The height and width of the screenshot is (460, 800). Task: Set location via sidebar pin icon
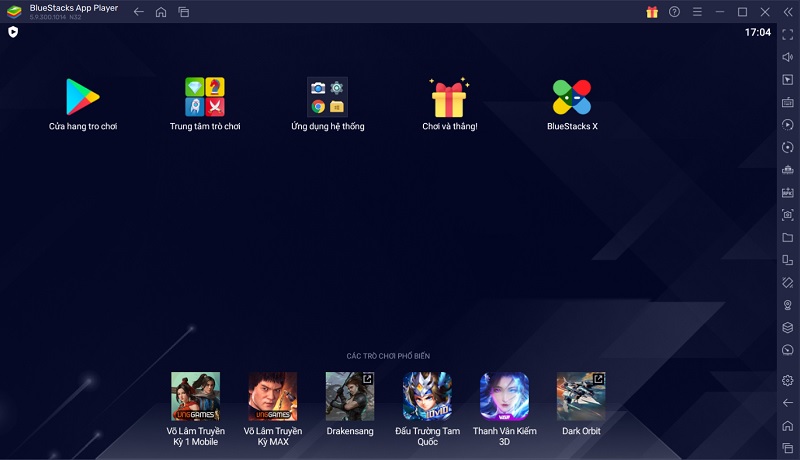(x=788, y=305)
